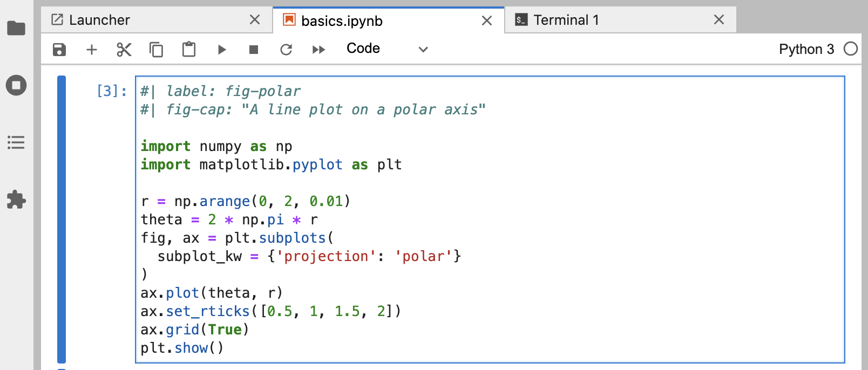Click the blue cell collapser bar
Viewport: 868px width, 370px height.
62,219
